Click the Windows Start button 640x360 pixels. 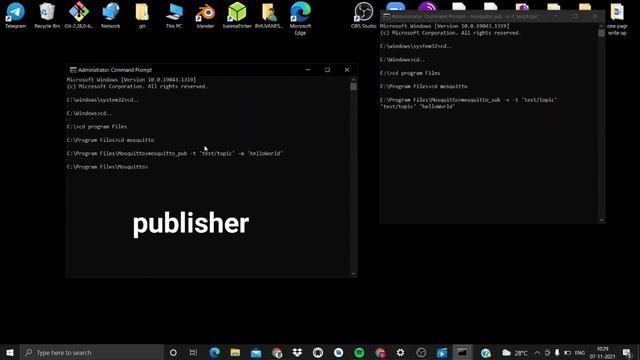point(10,352)
